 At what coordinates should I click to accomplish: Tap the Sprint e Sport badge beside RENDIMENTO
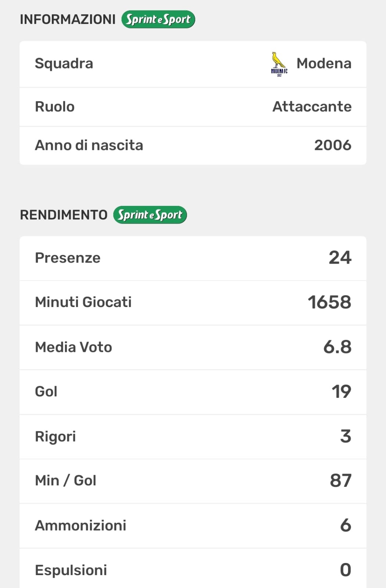tap(150, 215)
